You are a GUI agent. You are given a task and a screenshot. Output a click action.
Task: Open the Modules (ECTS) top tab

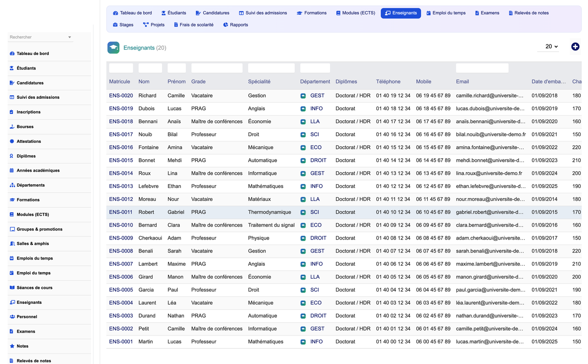click(x=355, y=13)
